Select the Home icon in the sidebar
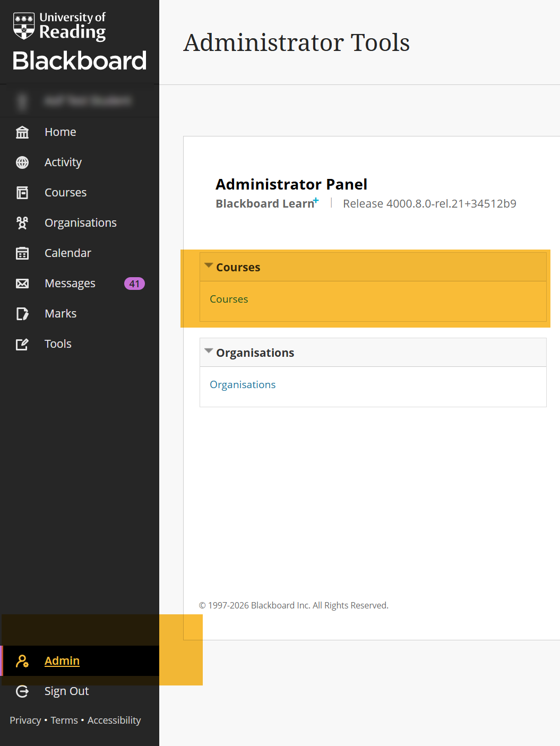The image size is (560, 746). [22, 132]
